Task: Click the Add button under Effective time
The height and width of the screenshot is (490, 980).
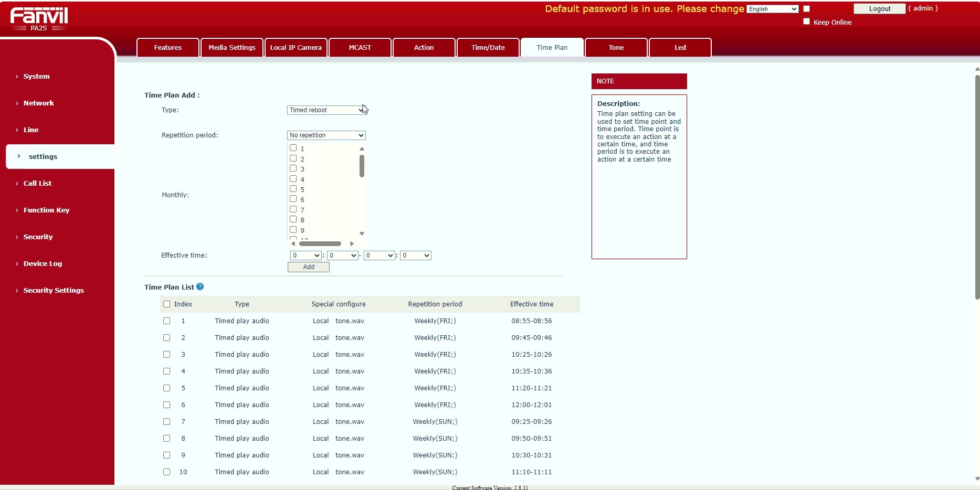Action: click(308, 267)
